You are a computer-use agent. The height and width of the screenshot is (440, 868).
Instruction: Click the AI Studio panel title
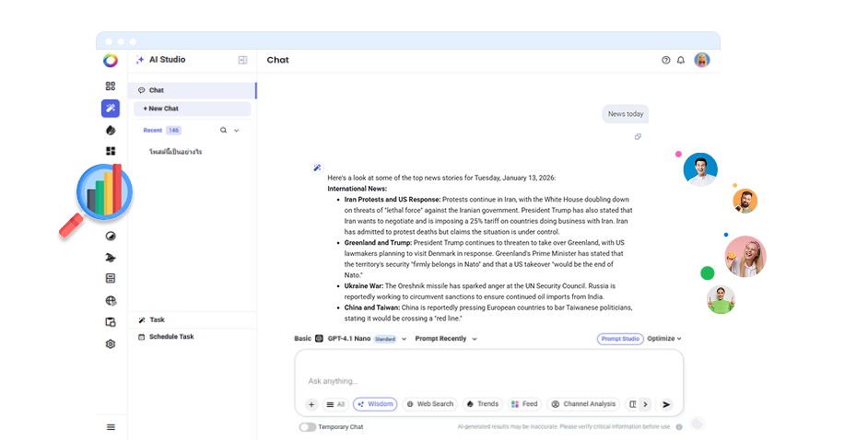coord(167,60)
